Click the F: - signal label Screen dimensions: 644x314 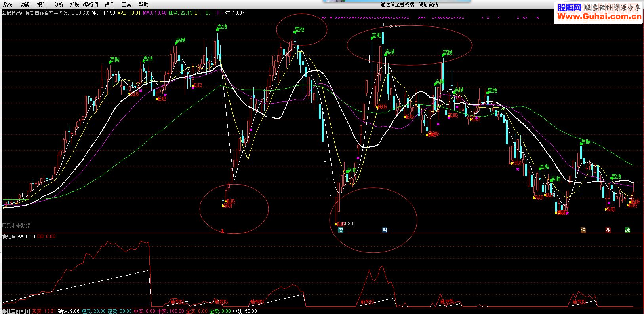coord(220,13)
